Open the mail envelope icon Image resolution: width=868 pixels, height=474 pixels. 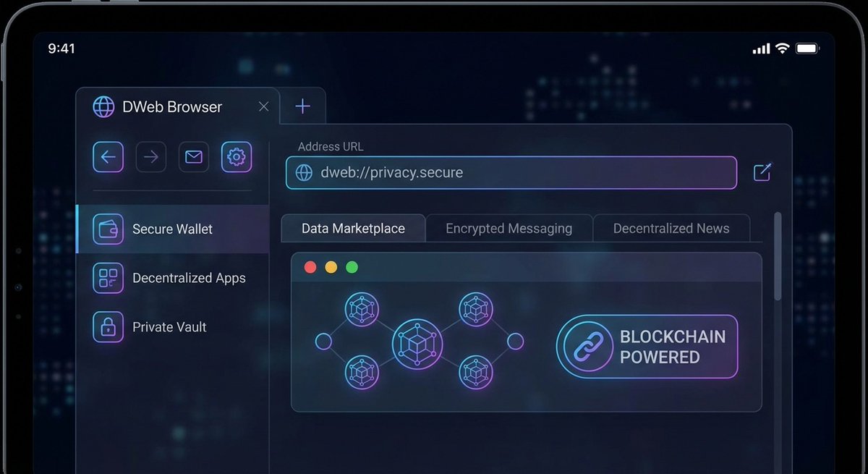click(x=194, y=157)
